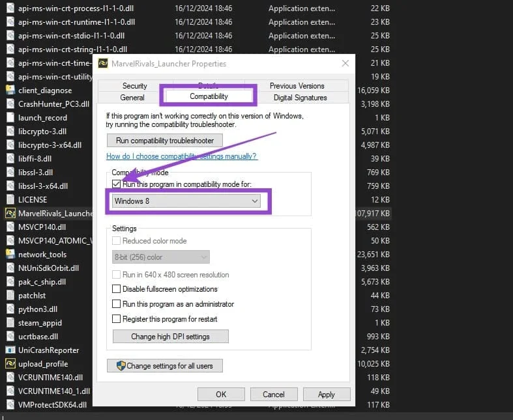Screen dimensions: 513x420
Task: Click Run compatibility troubleshooter button
Action: (164, 141)
